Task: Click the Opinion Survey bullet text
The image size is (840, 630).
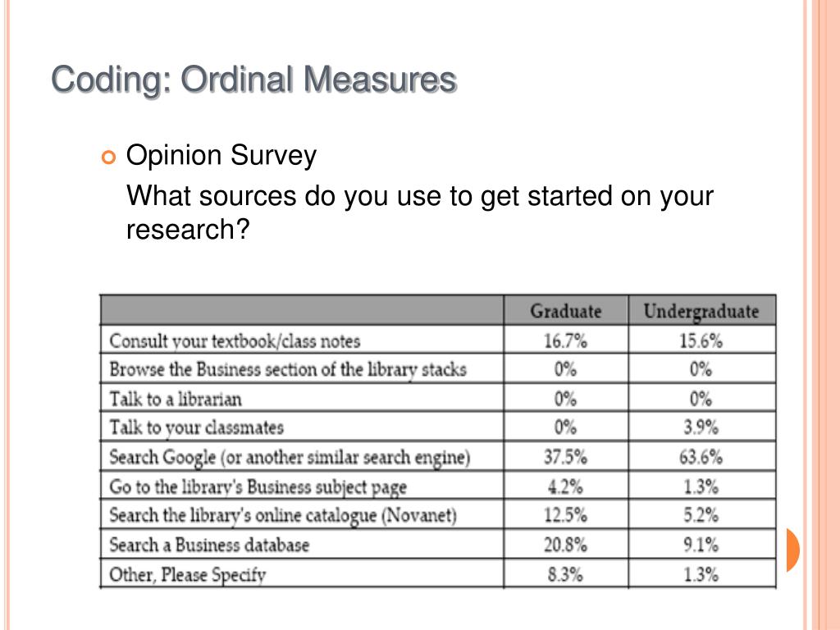Action: [x=221, y=155]
